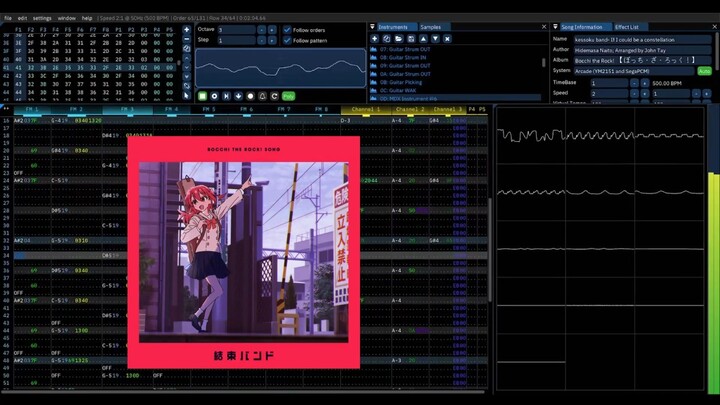The width and height of the screenshot is (720, 405).
Task: Click the Album input field
Action: click(642, 61)
